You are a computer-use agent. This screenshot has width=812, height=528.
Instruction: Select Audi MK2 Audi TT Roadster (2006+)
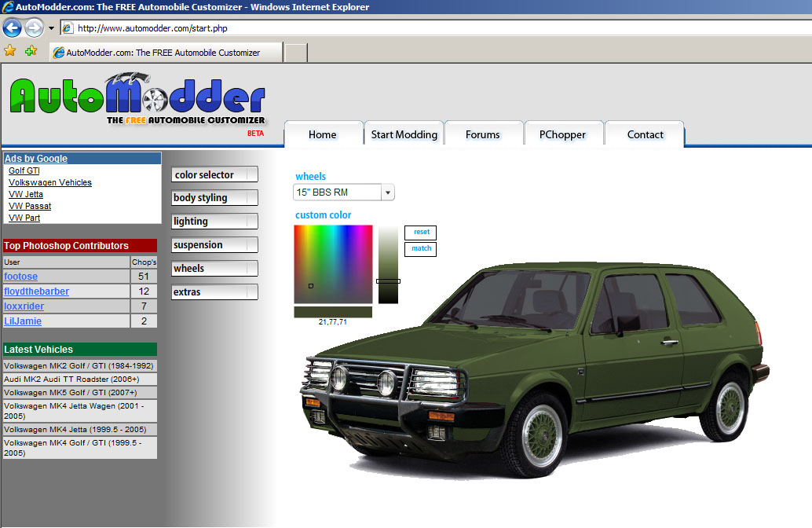(80, 379)
